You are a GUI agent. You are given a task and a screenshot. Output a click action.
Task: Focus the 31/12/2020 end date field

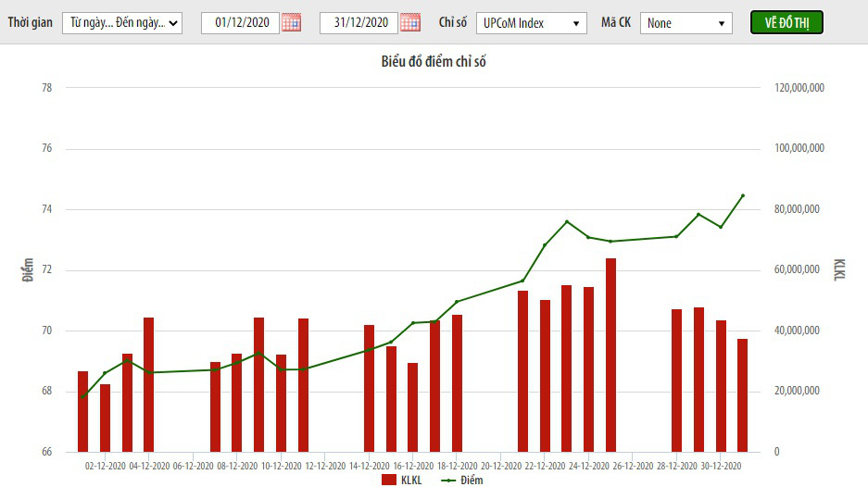359,23
